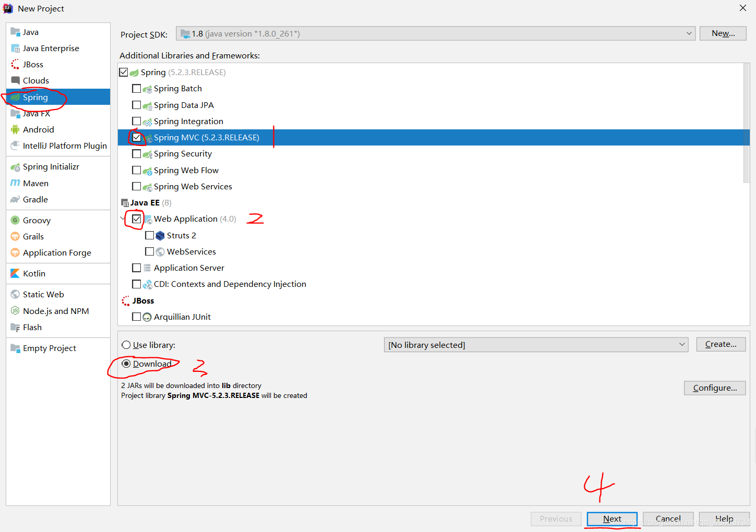
Task: Open the Configure... button
Action: (x=715, y=388)
